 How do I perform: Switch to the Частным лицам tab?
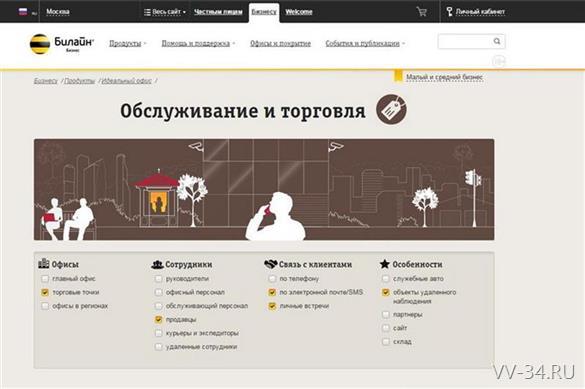point(218,12)
